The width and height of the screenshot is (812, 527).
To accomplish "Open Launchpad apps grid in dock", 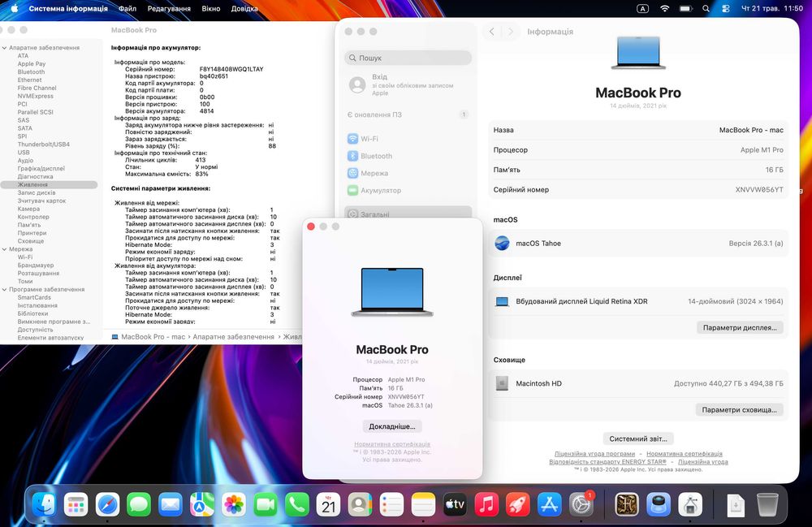I will (76, 503).
